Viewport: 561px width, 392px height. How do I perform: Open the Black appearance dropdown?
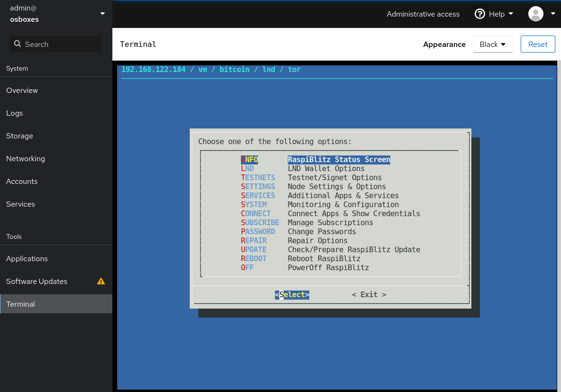coord(493,45)
